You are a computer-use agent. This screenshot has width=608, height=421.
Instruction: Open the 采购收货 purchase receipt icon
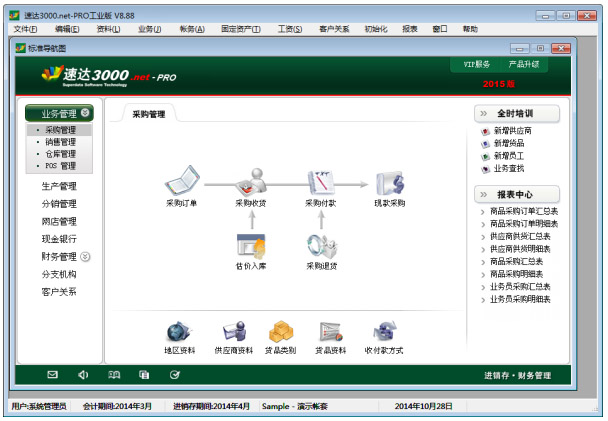pos(251,181)
